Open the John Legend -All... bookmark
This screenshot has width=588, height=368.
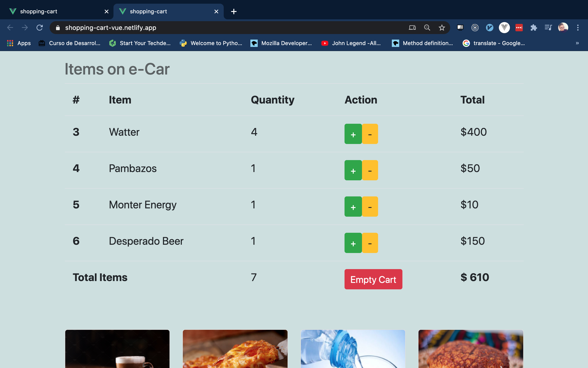pyautogui.click(x=351, y=43)
